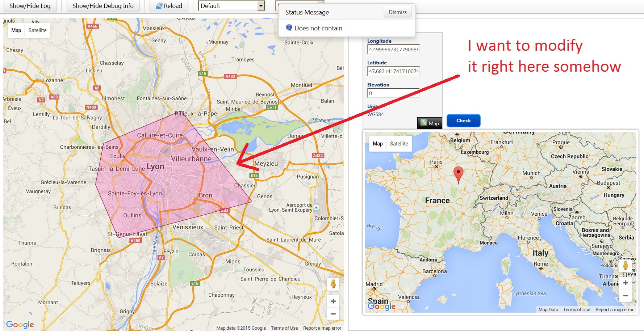
Task: Dismiss the status message
Action: [x=398, y=12]
